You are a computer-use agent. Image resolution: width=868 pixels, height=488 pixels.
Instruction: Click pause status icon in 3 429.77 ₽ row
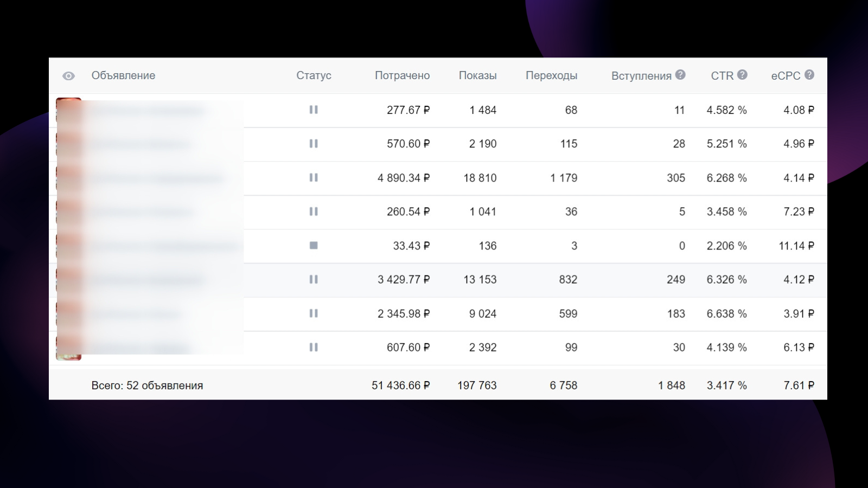click(x=314, y=279)
